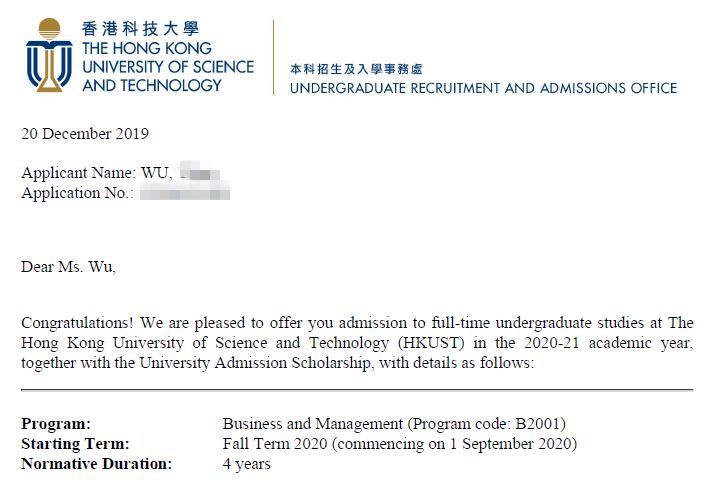Viewport: 719px width, 480px height.
Task: Click the English university name beside the logo
Action: tap(167, 67)
